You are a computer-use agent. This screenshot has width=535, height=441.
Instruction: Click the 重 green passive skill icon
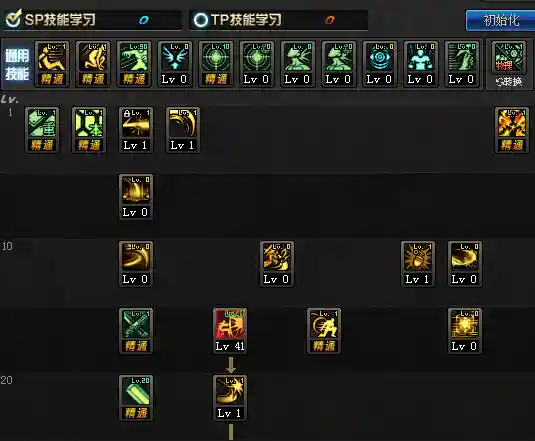point(42,130)
